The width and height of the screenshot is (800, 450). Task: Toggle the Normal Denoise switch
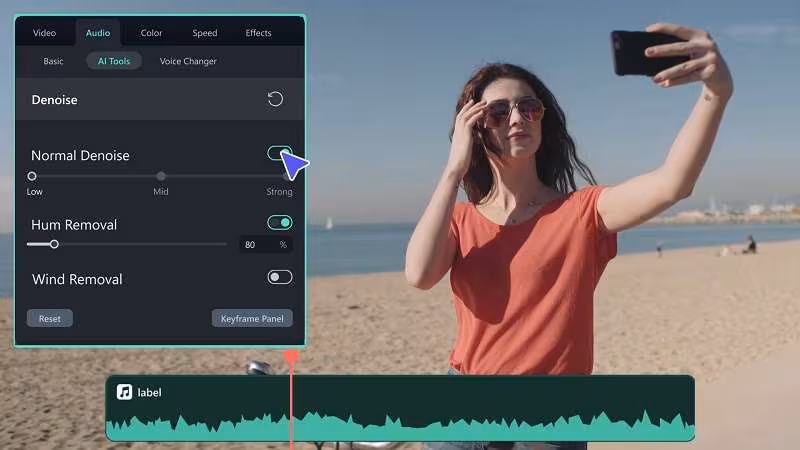[280, 153]
